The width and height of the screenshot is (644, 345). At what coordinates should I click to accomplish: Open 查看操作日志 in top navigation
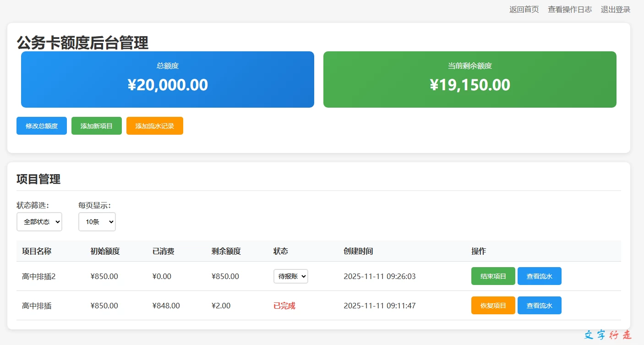click(x=570, y=10)
